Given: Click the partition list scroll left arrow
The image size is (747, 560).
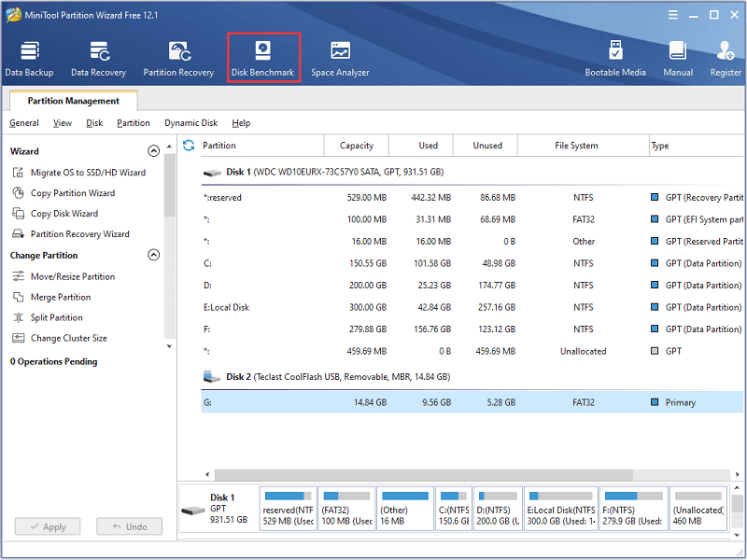Looking at the screenshot, I should point(207,474).
